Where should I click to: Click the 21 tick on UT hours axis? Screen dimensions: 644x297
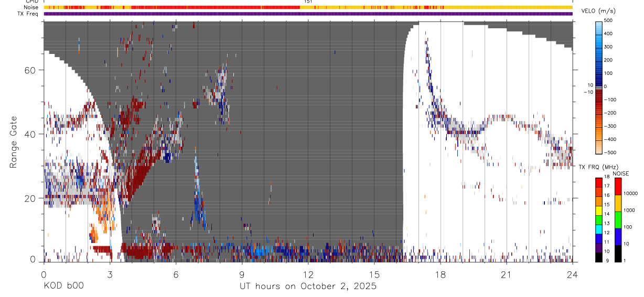(x=506, y=274)
